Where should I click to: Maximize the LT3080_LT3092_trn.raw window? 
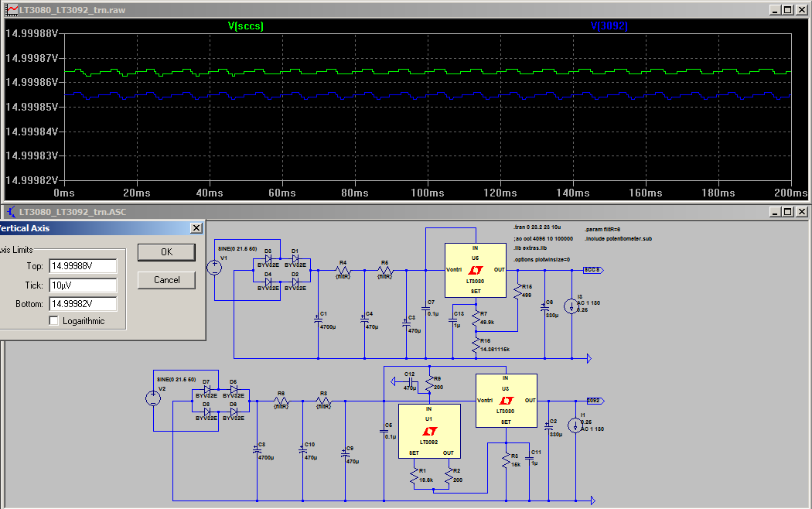788,10
